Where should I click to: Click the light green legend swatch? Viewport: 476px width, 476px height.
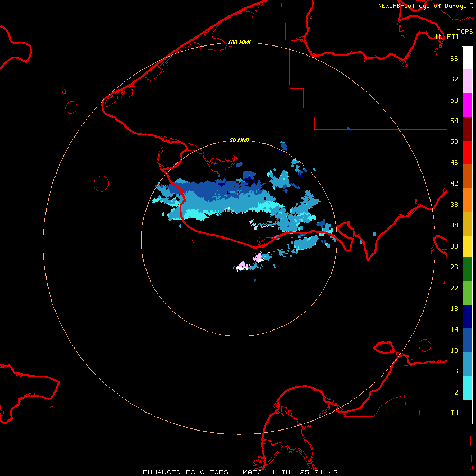[467, 293]
